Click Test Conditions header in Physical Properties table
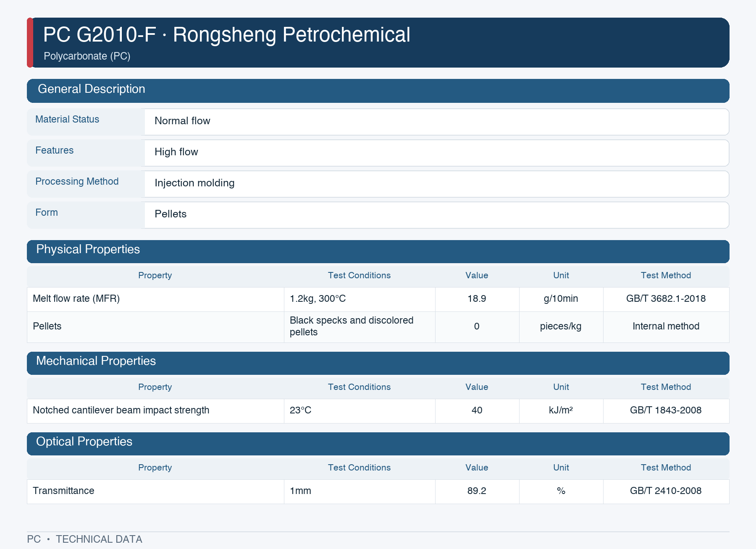The height and width of the screenshot is (549, 756). [x=360, y=275]
